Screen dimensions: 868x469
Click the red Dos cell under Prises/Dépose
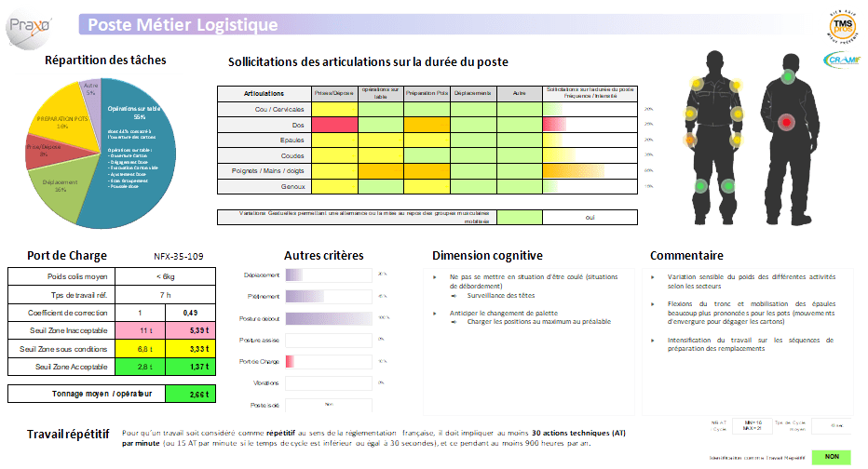point(334,125)
